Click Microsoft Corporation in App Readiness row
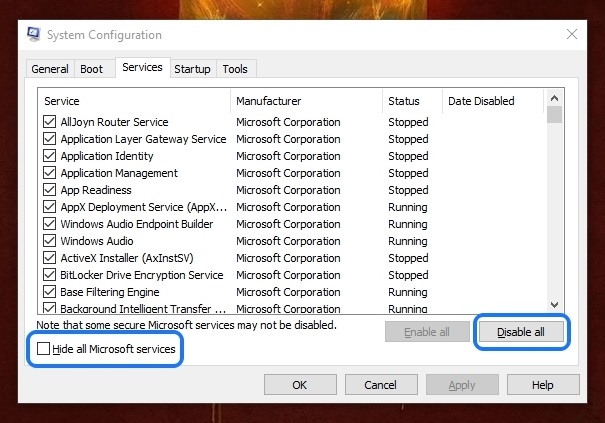 coord(288,190)
